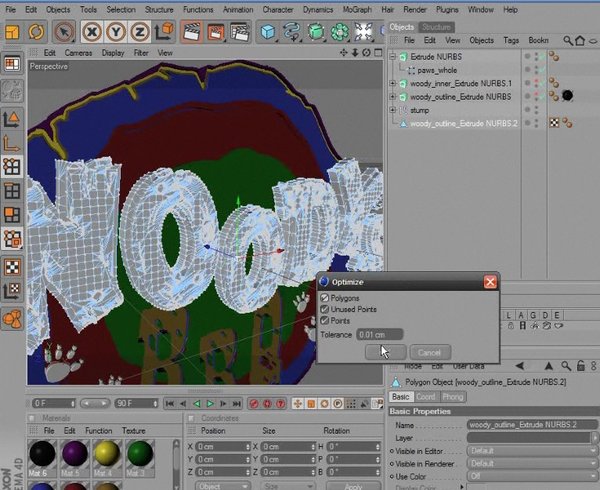Image resolution: width=600 pixels, height=490 pixels.
Task: Open Visible in Editor dropdown
Action: point(532,451)
